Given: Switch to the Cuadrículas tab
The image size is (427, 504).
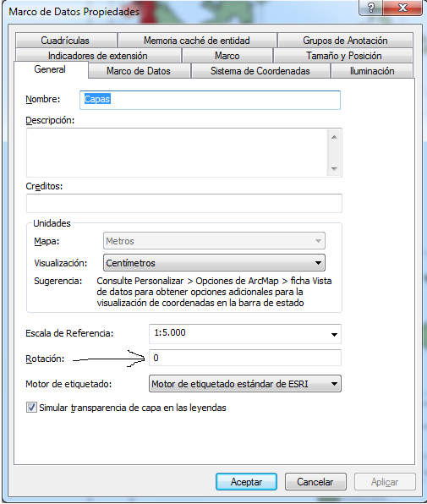Looking at the screenshot, I should (65, 41).
